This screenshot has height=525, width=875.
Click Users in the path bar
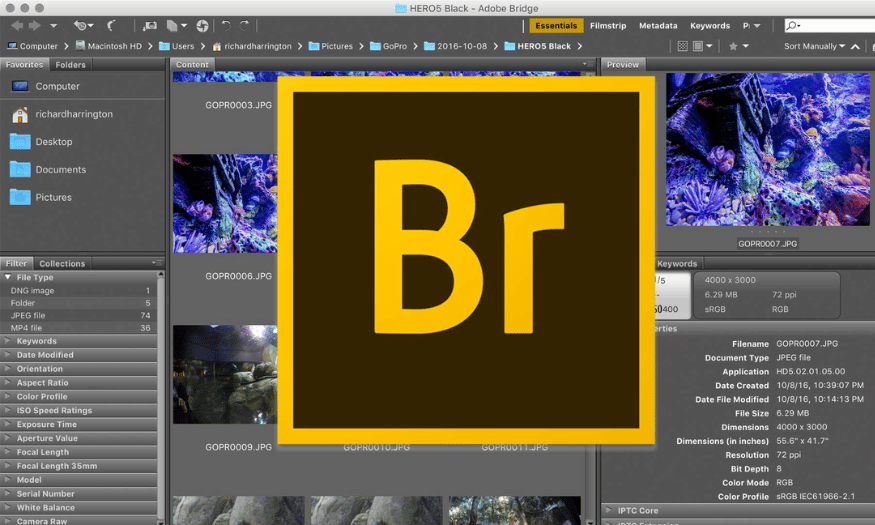(x=176, y=46)
